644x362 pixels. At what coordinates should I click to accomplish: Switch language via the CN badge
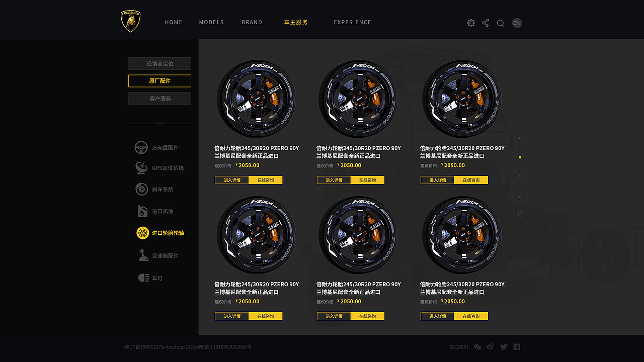[517, 23]
